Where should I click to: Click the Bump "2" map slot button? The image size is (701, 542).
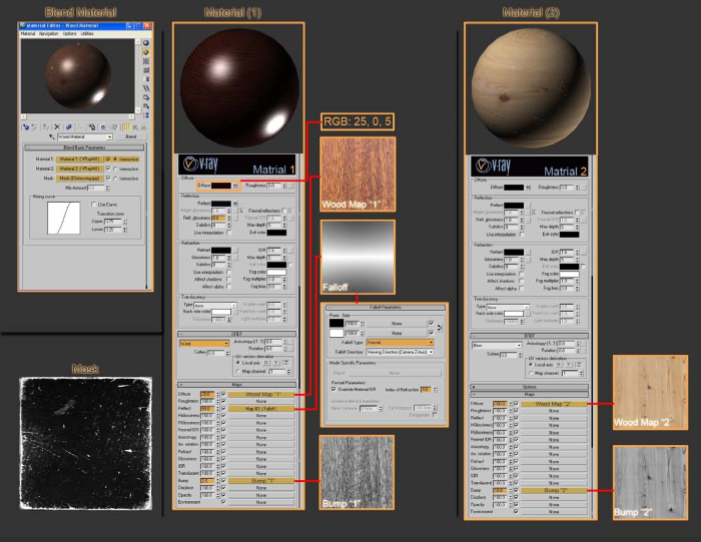point(553,491)
